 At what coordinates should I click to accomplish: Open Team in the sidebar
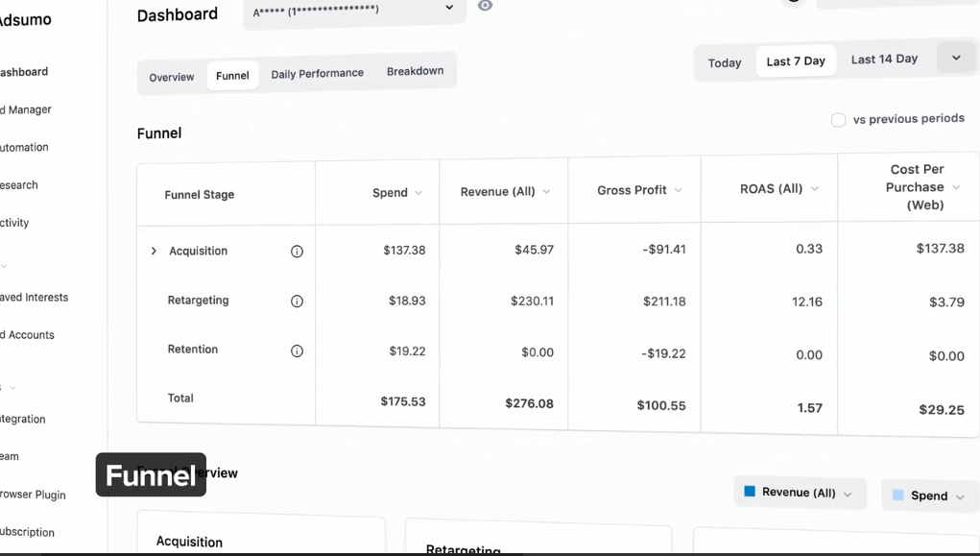point(10,456)
